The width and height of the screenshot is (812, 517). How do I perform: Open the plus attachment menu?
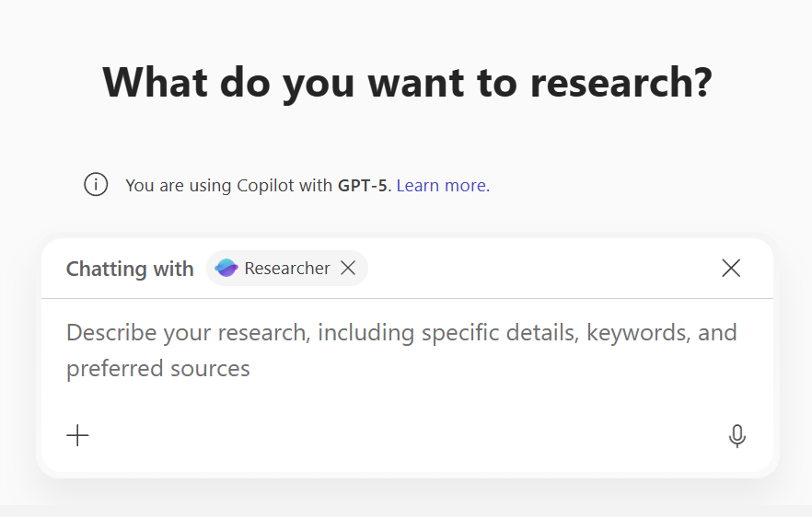(77, 435)
